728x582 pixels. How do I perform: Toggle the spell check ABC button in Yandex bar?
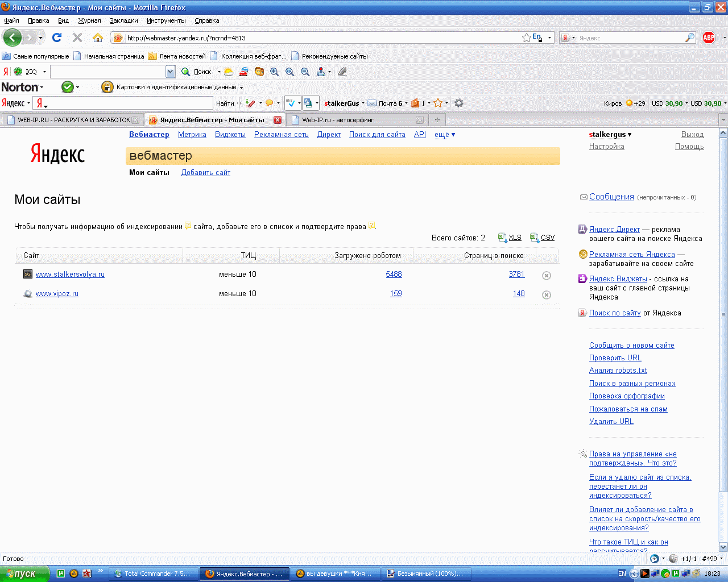(x=291, y=103)
